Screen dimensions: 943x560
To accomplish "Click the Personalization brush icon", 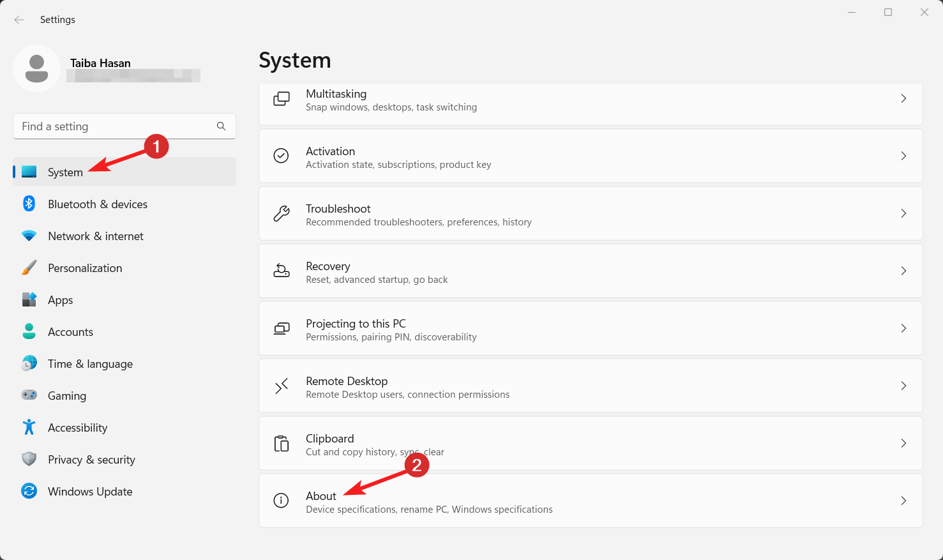I will pyautogui.click(x=29, y=268).
